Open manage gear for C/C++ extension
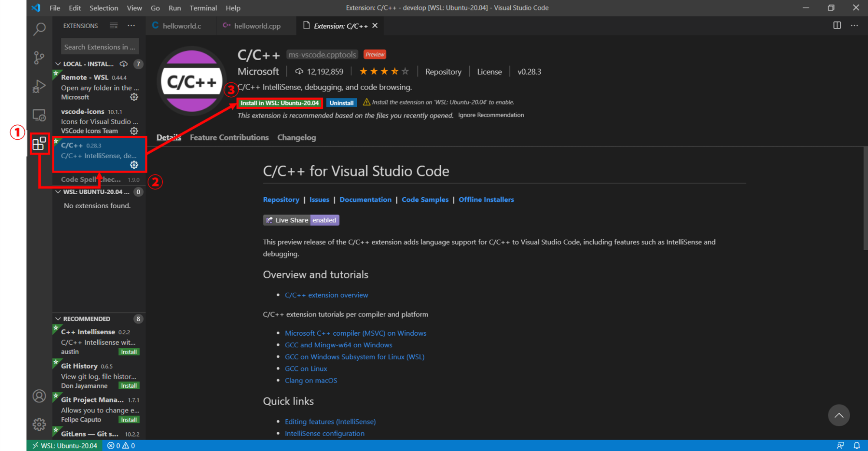The width and height of the screenshot is (868, 451). pyautogui.click(x=134, y=165)
